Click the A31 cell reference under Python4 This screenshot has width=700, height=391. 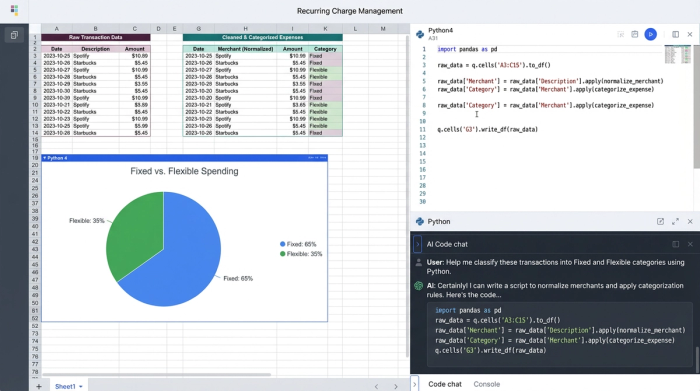(433, 38)
